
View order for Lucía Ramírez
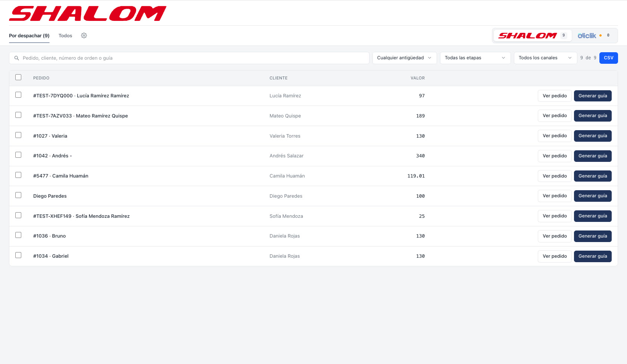555,96
